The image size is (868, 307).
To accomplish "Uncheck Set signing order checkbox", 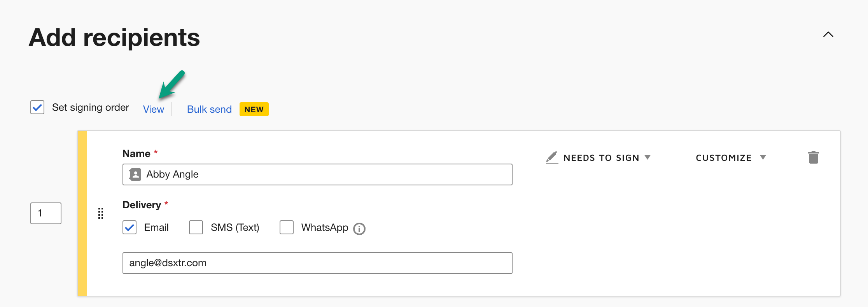I will (x=37, y=107).
